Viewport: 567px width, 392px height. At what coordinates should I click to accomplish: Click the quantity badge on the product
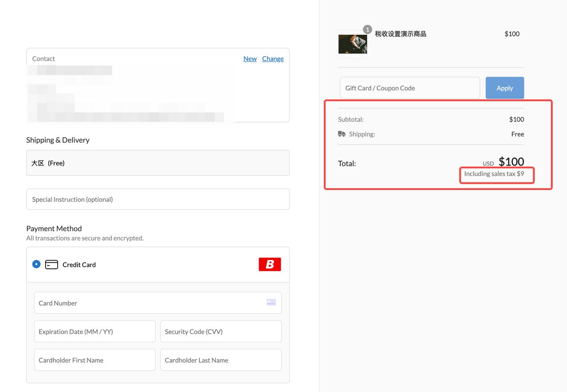[x=367, y=29]
